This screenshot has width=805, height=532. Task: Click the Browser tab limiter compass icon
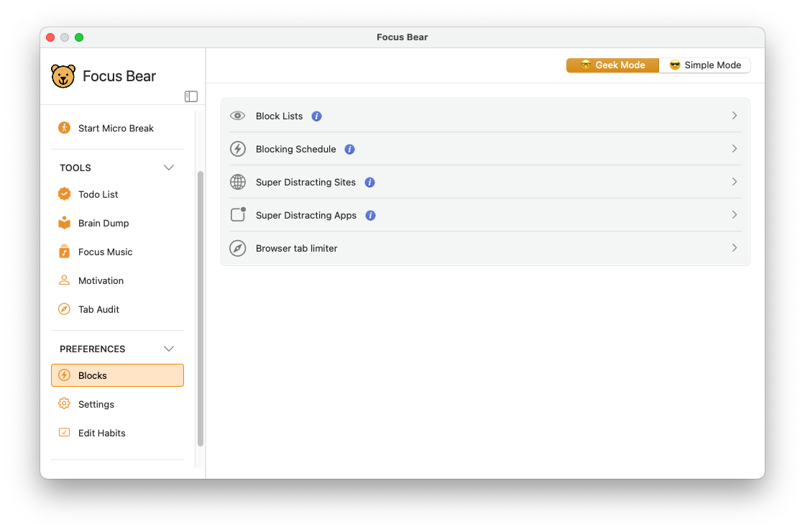point(237,248)
